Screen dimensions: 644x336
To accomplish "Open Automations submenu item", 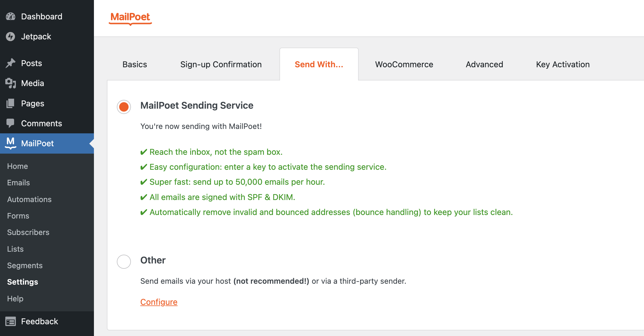I will point(29,199).
